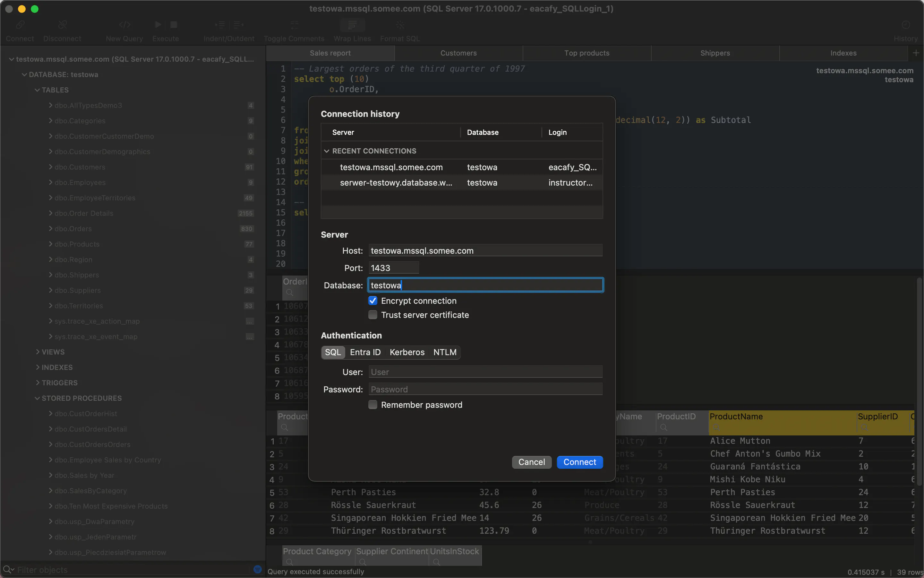Open a New Query from toolbar
The width and height of the screenshot is (924, 578).
tap(124, 25)
